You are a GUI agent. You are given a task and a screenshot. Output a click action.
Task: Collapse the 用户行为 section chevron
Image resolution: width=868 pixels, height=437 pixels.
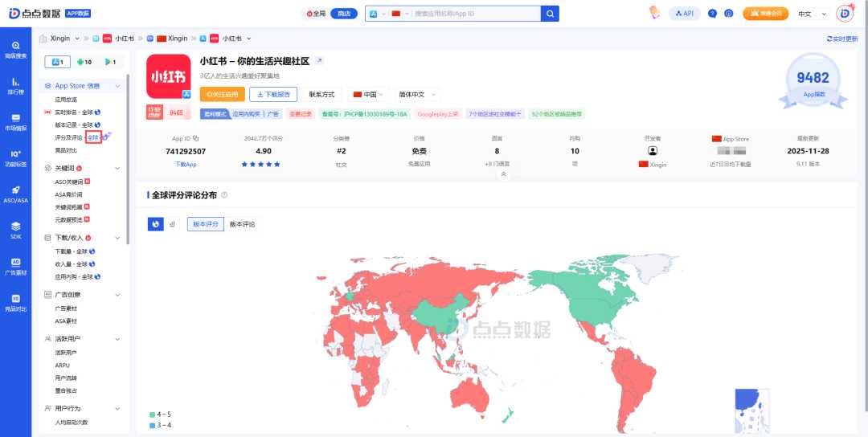pos(117,408)
